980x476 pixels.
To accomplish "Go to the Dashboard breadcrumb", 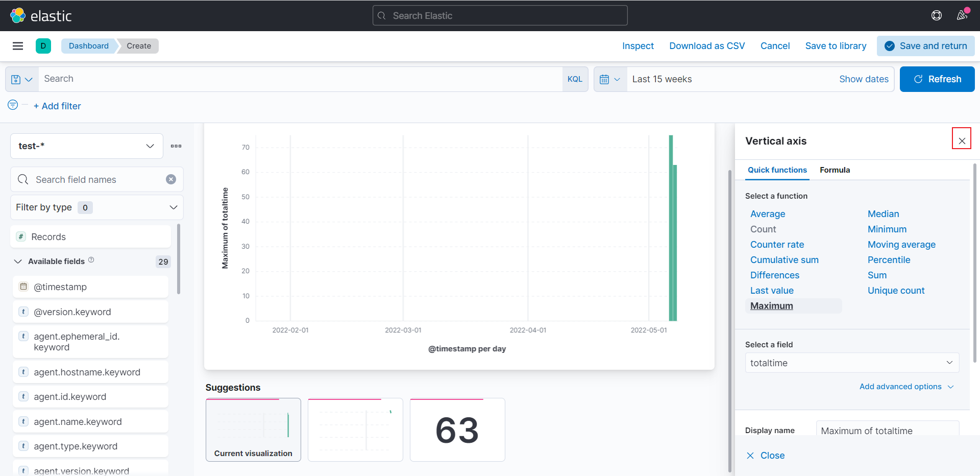I will pyautogui.click(x=89, y=46).
